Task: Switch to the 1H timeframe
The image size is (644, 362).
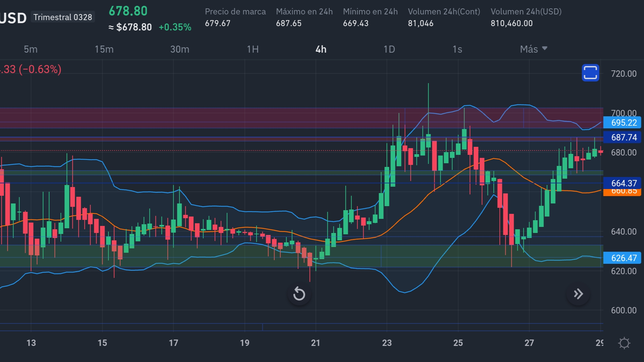Action: [253, 49]
